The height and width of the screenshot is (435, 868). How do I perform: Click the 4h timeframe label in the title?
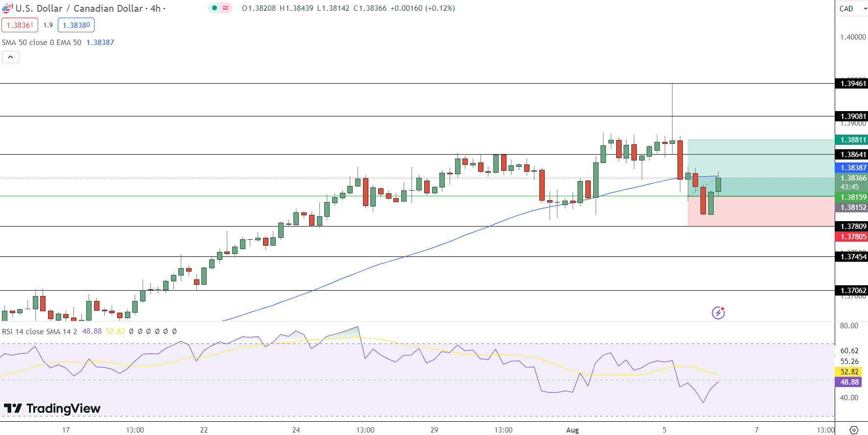tap(155, 8)
